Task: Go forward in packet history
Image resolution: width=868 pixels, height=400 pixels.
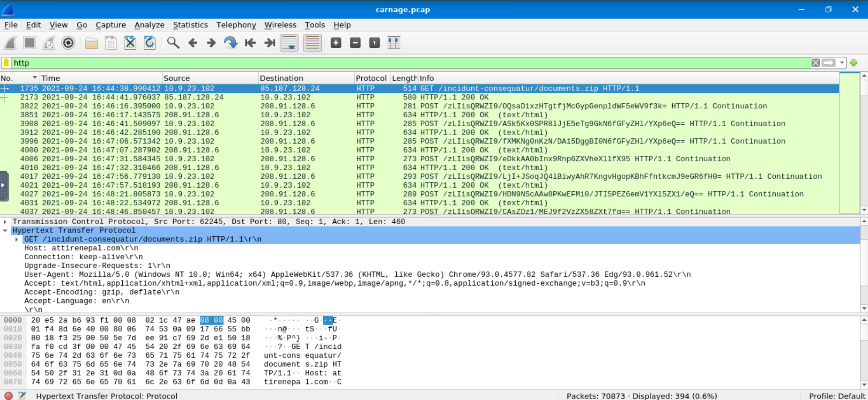Action: point(211,43)
